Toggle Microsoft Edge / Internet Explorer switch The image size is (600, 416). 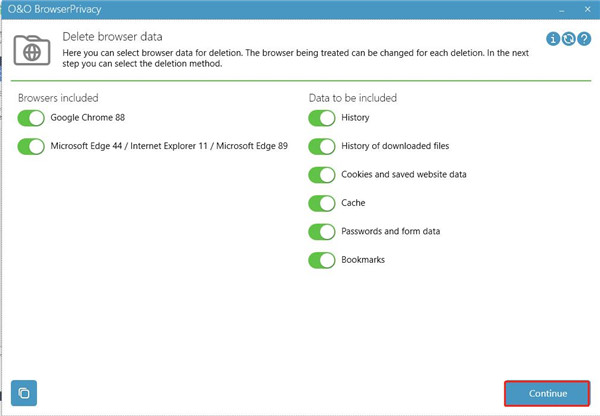[31, 146]
